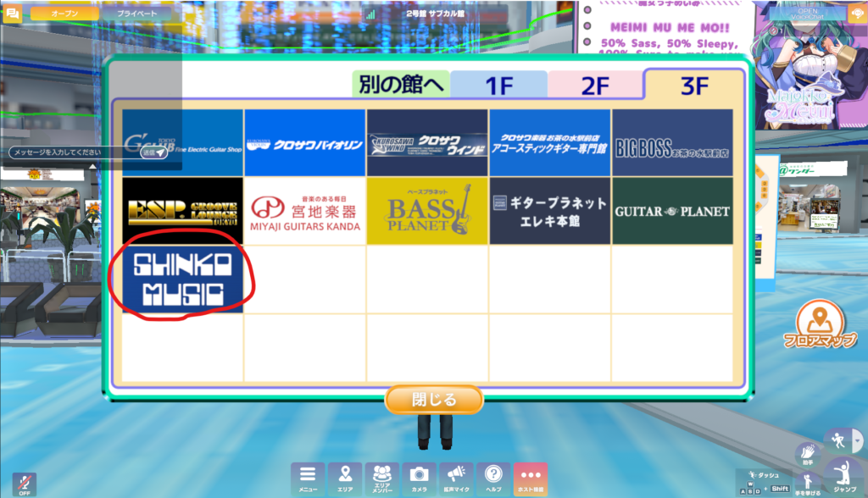
Task: Switch to the 2F floor tab
Action: coord(596,85)
